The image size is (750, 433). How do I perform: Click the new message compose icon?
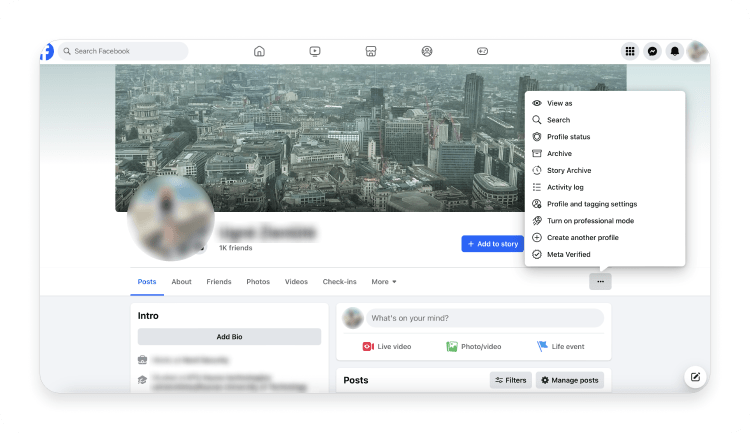(x=695, y=377)
